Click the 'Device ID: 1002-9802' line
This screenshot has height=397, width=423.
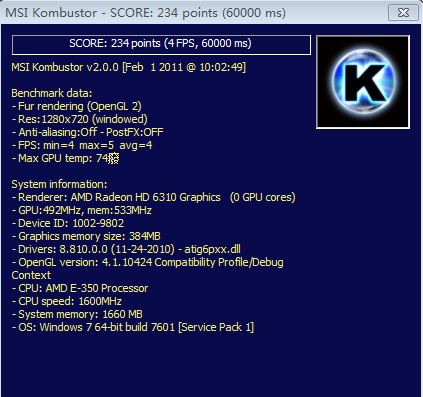(x=68, y=223)
